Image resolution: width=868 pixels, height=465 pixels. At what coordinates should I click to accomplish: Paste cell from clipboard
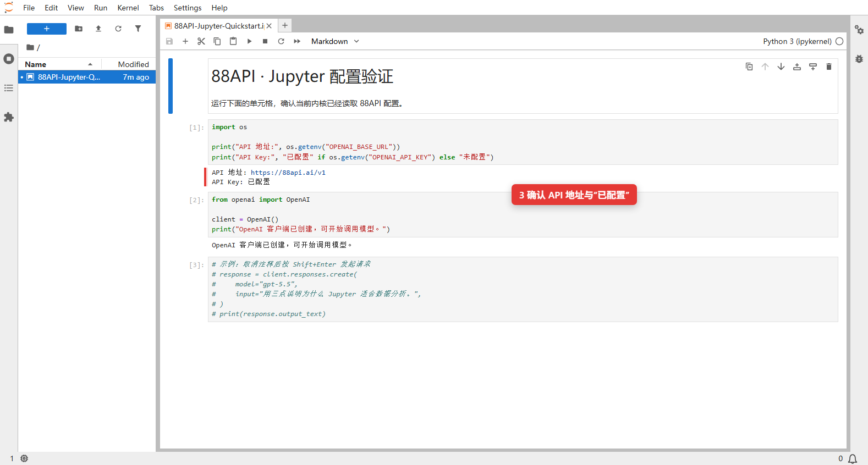pyautogui.click(x=233, y=41)
